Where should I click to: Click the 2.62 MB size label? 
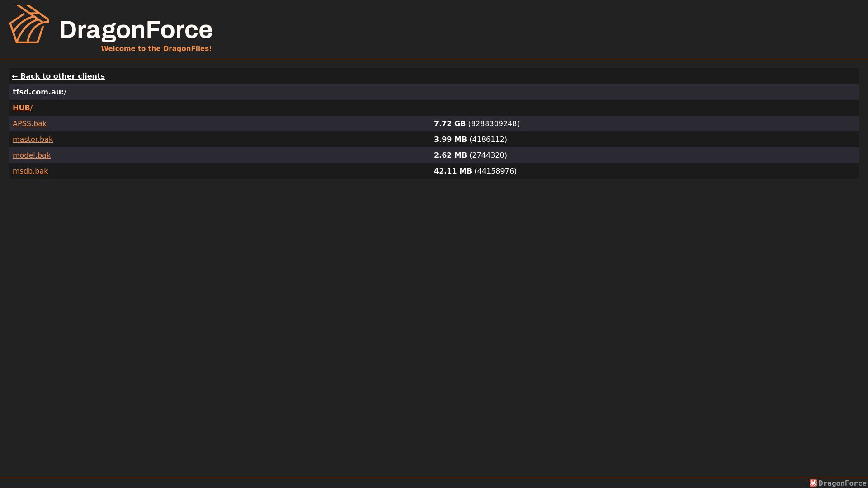[x=450, y=155]
